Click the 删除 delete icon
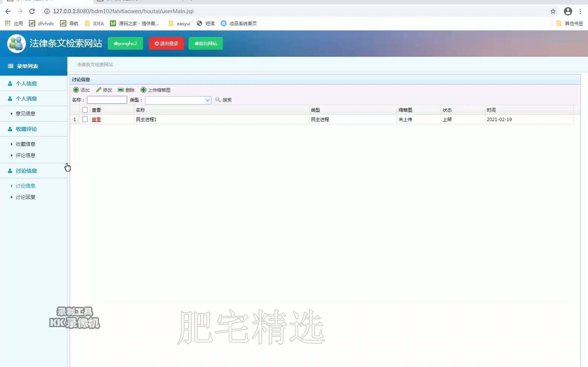 (121, 90)
